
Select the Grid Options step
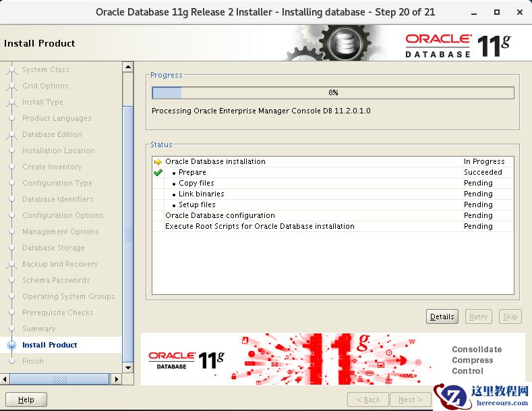45,86
